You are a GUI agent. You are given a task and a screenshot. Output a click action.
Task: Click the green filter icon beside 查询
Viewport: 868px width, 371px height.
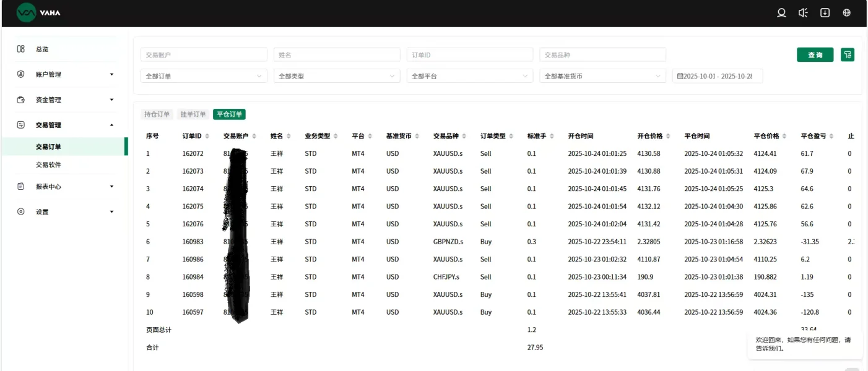848,55
